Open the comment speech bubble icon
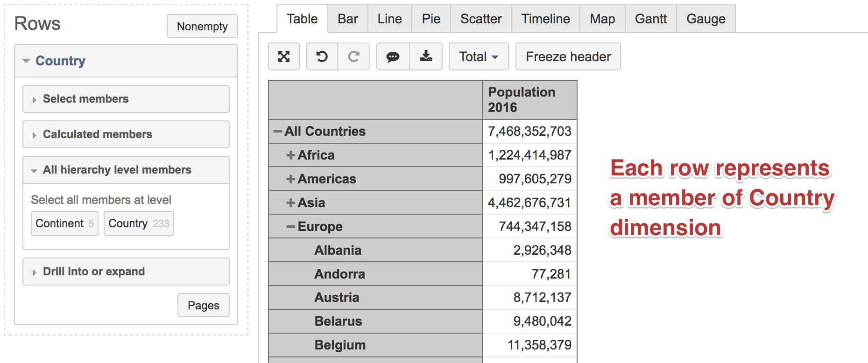 click(x=393, y=56)
